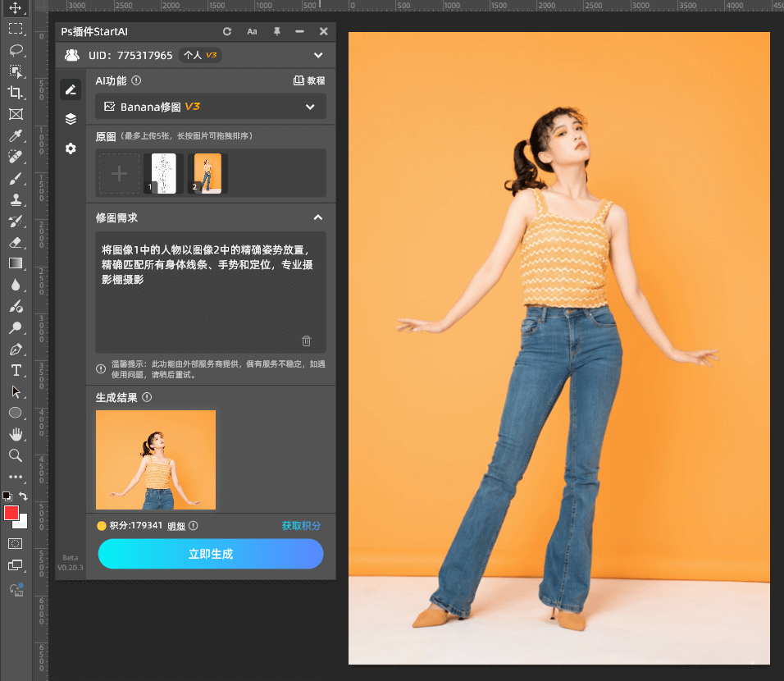Screen dimensions: 784x681
Task: Select the Move tool
Action: (16, 8)
